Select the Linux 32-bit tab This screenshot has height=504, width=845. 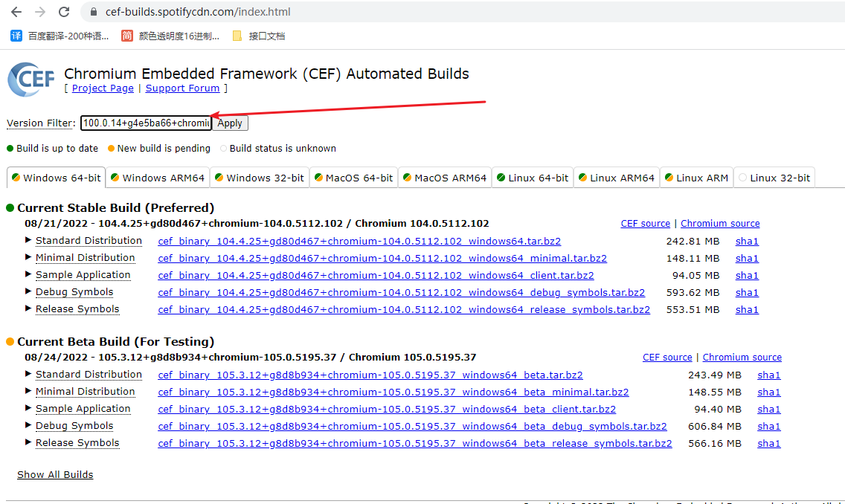pos(774,178)
